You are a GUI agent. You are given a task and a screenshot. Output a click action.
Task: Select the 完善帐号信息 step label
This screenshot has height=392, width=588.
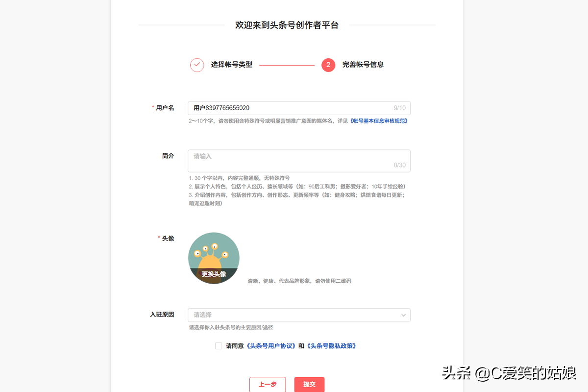pos(363,65)
